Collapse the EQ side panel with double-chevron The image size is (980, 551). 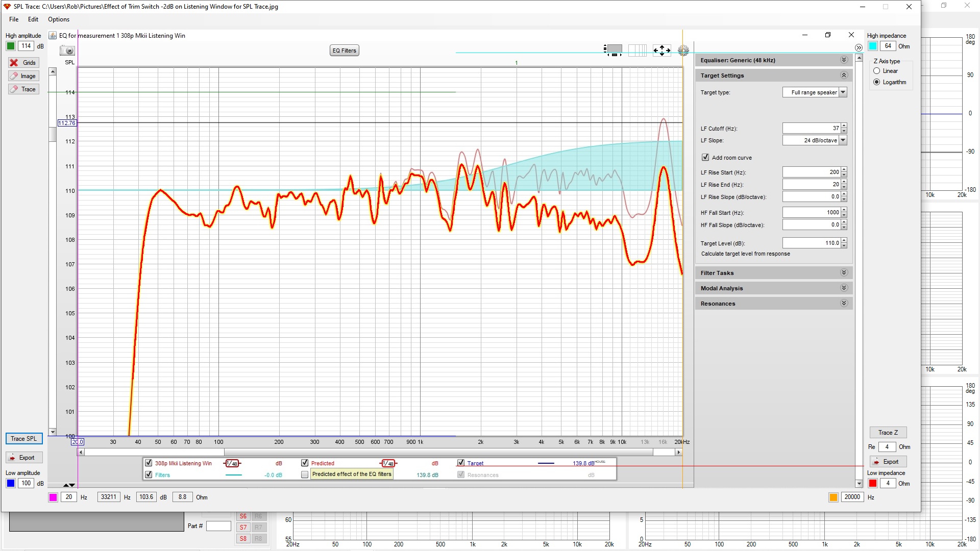859,47
